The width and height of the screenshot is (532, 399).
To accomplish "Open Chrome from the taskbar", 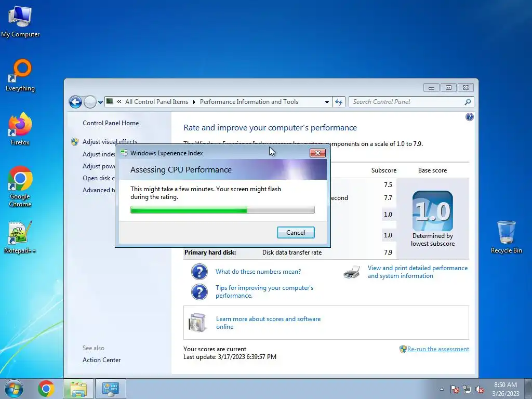I will coord(46,389).
